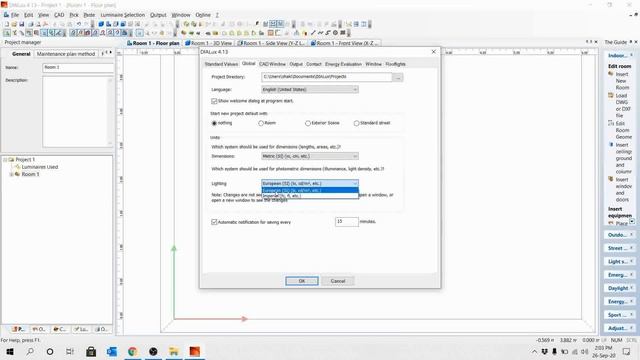Open the CAD menu

(x=59, y=15)
